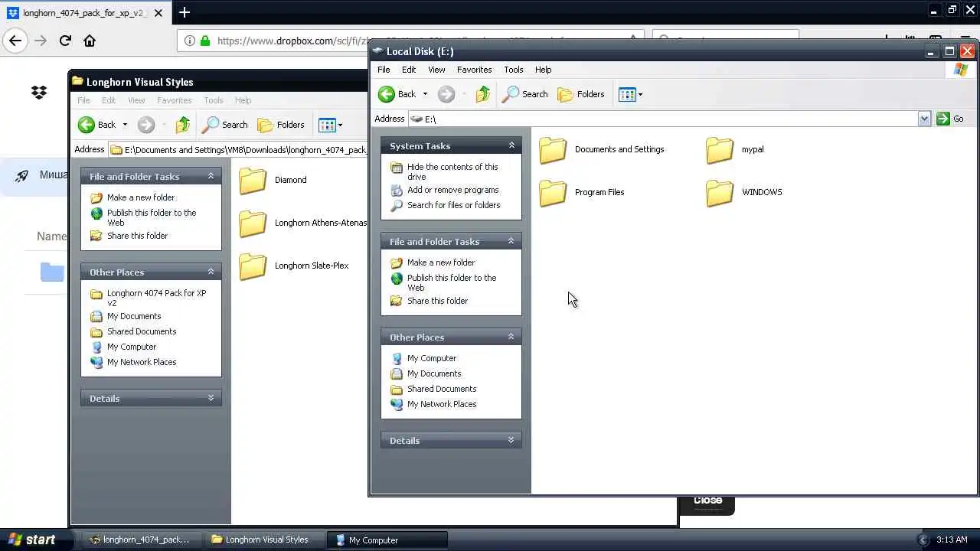
Task: Click the Go button beside address bar
Action: pos(950,119)
